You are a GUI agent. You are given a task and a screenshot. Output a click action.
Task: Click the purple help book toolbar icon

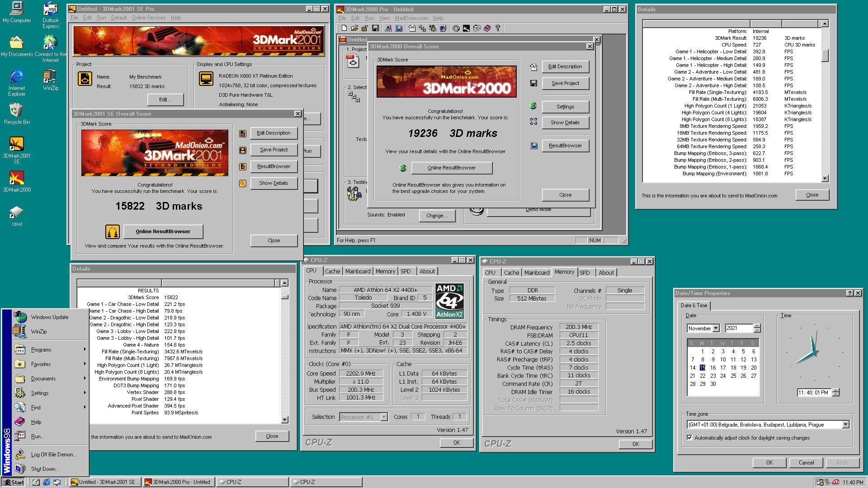pos(487,28)
